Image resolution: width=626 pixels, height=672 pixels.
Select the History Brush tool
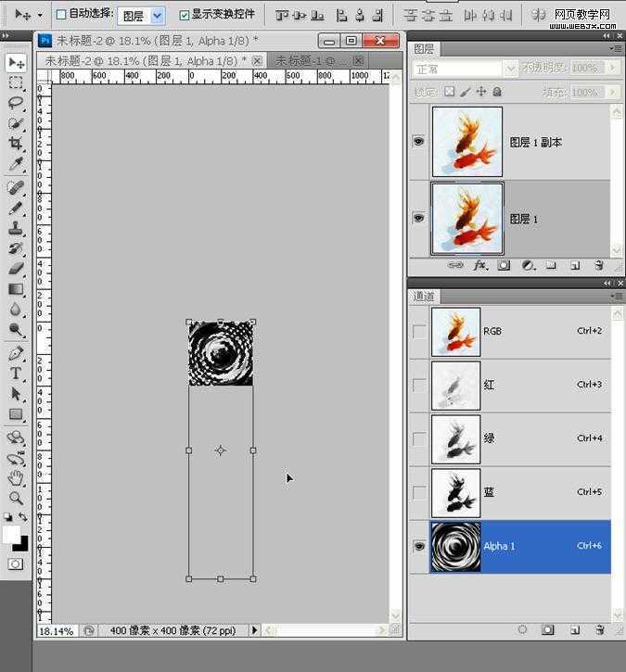tap(17, 248)
